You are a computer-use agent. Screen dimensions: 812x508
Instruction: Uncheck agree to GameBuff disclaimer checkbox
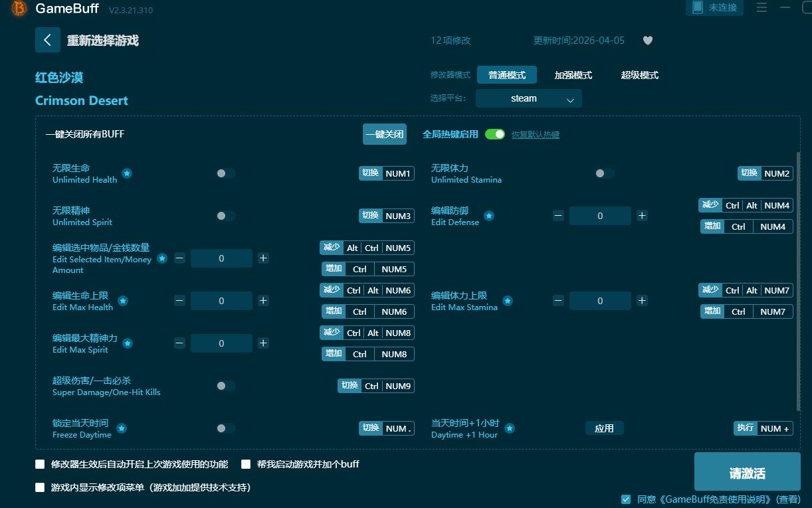click(x=626, y=499)
